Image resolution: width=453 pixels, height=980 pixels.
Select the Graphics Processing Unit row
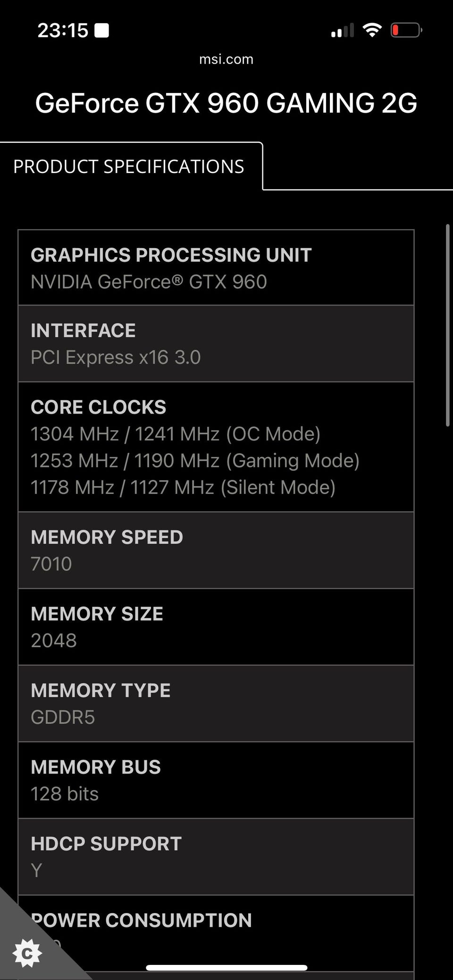pyautogui.click(x=216, y=268)
